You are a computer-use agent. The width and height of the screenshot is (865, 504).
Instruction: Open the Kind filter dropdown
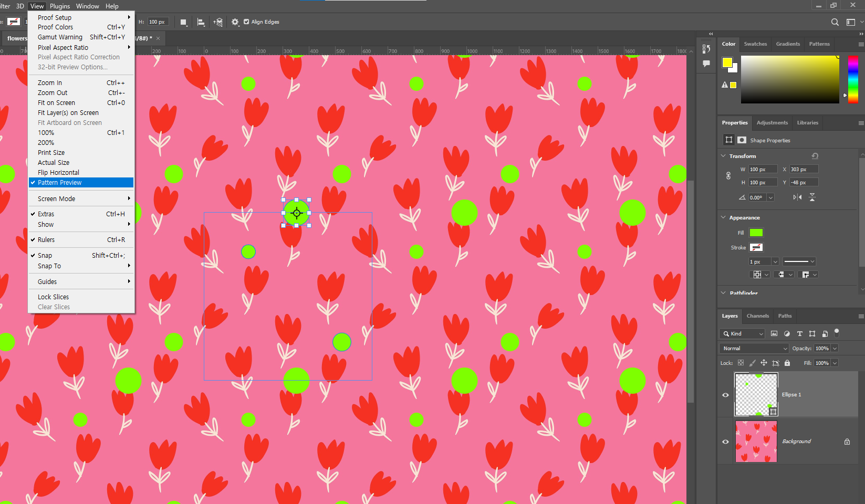(x=743, y=334)
